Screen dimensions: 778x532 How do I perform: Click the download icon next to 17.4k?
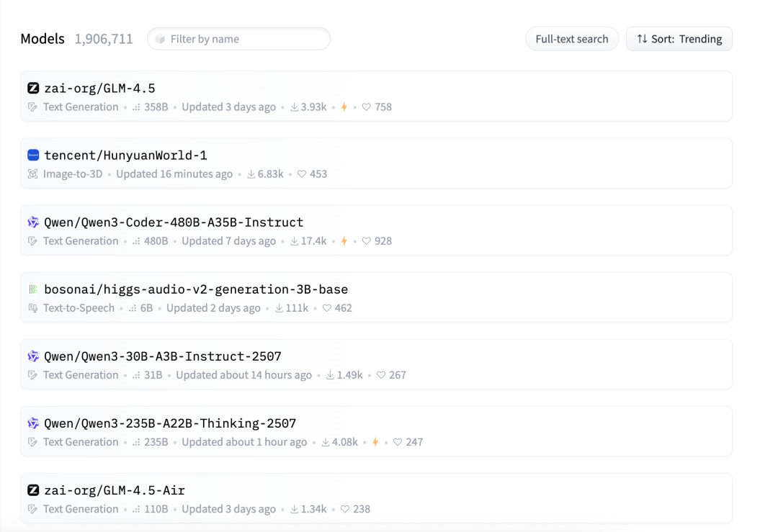[x=294, y=241]
